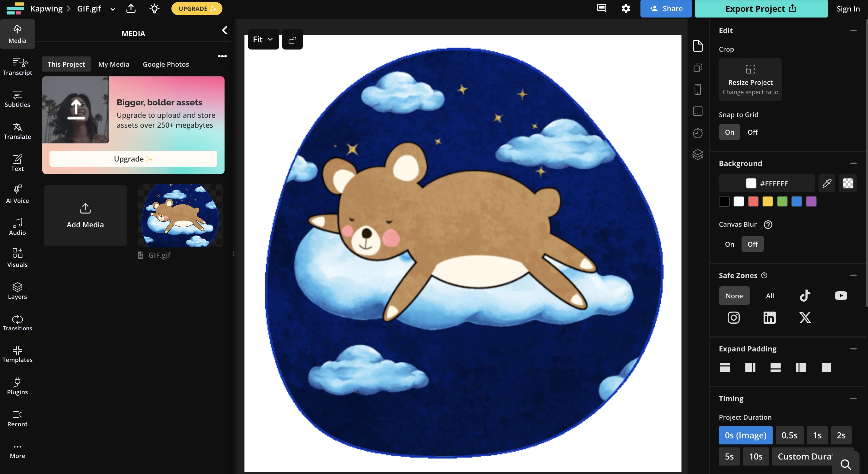
Task: Switch to the My Media tab
Action: [113, 64]
